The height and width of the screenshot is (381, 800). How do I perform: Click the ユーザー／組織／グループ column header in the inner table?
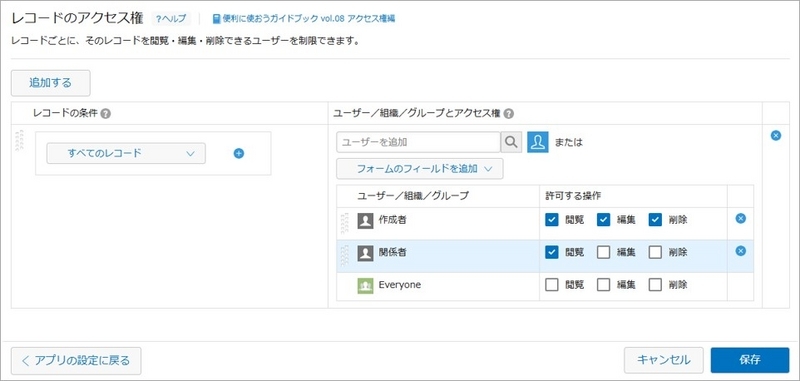pyautogui.click(x=413, y=196)
